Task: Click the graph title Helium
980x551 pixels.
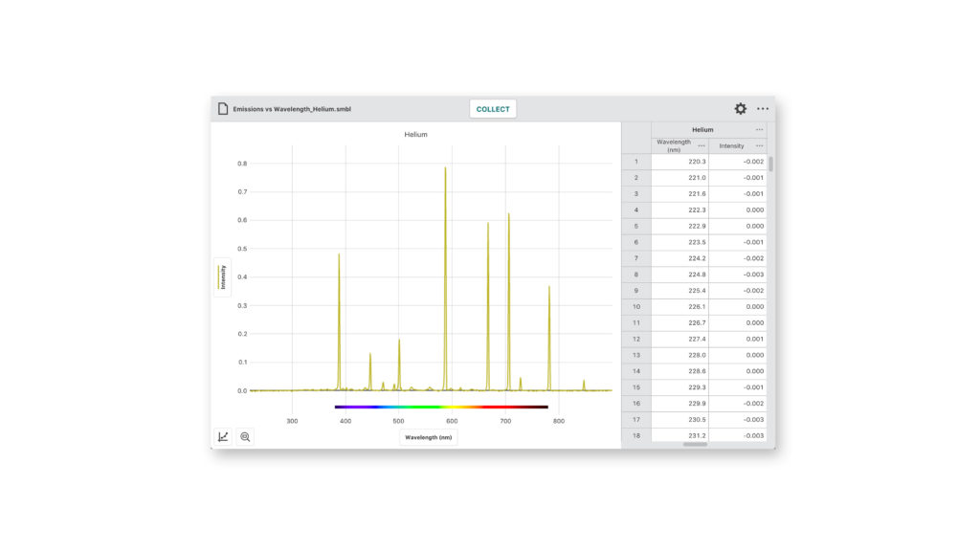Action: pyautogui.click(x=416, y=134)
